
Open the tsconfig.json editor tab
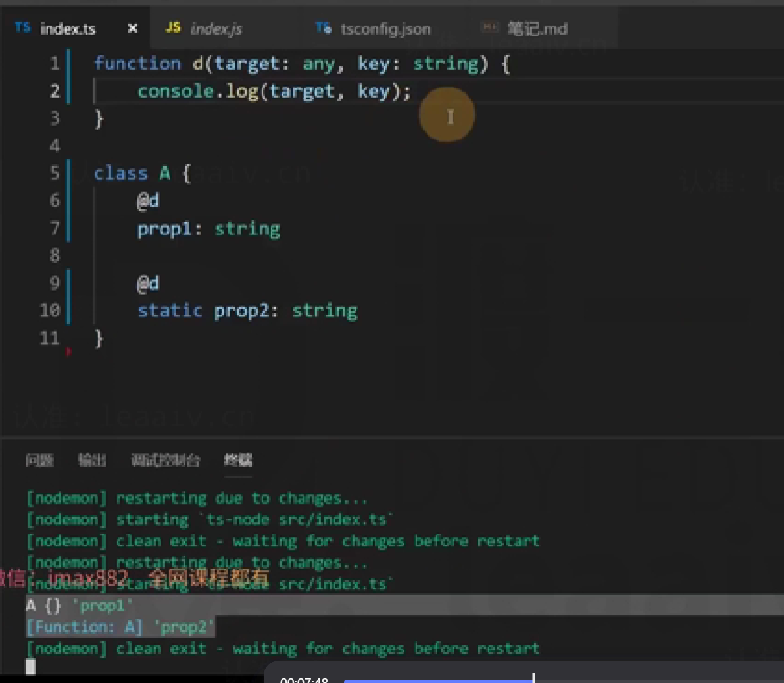click(385, 28)
